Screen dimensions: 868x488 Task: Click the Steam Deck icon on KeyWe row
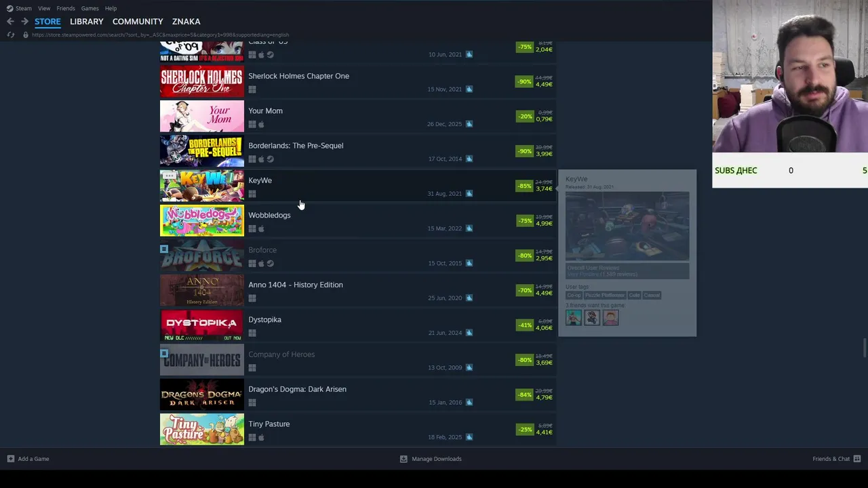[x=469, y=193]
